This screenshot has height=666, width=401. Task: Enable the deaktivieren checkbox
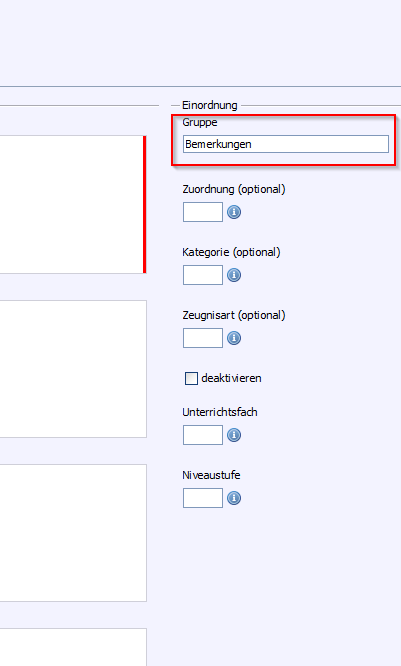(x=191, y=378)
